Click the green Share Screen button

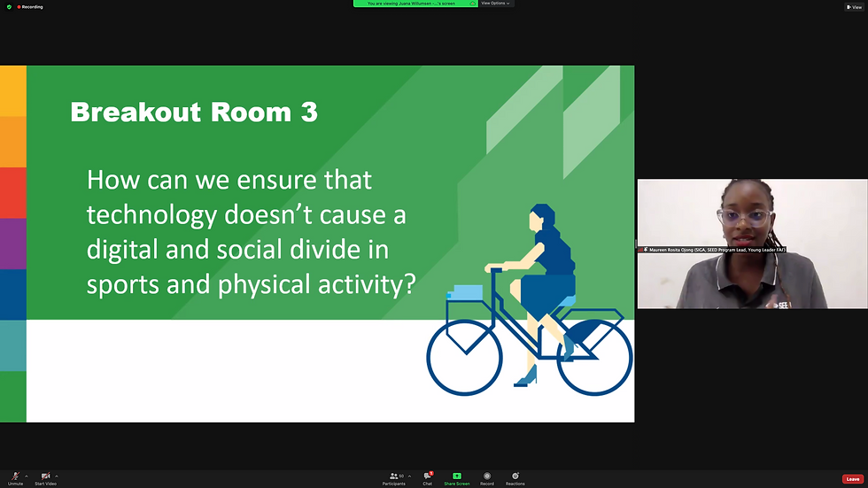click(x=457, y=478)
